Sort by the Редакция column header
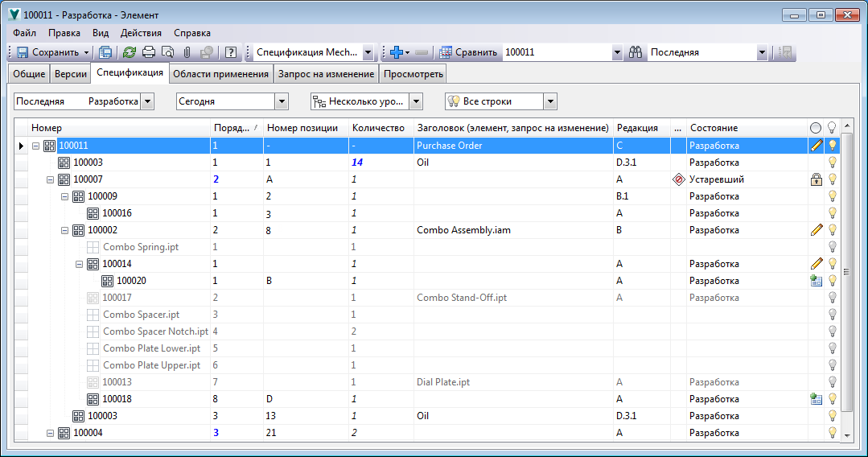The image size is (868, 457). 642,128
